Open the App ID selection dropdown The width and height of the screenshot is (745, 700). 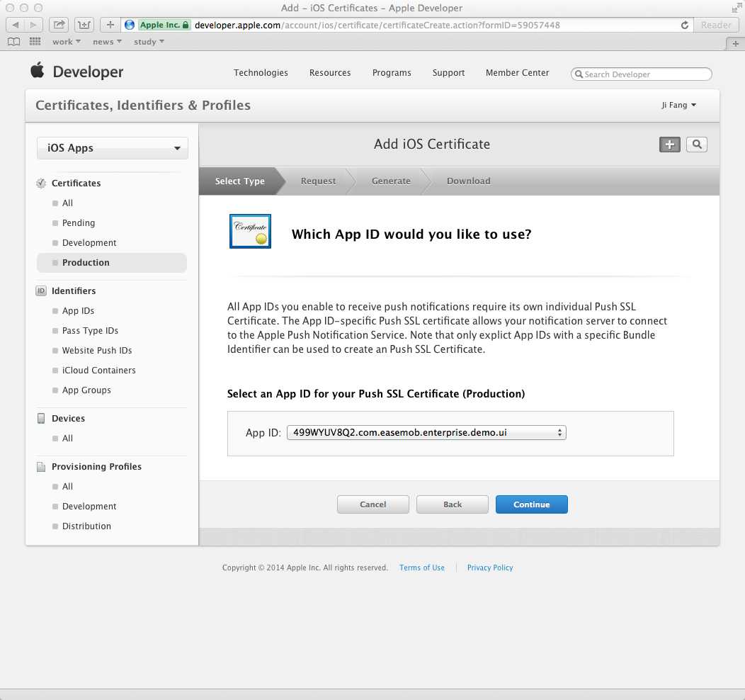[x=426, y=432]
